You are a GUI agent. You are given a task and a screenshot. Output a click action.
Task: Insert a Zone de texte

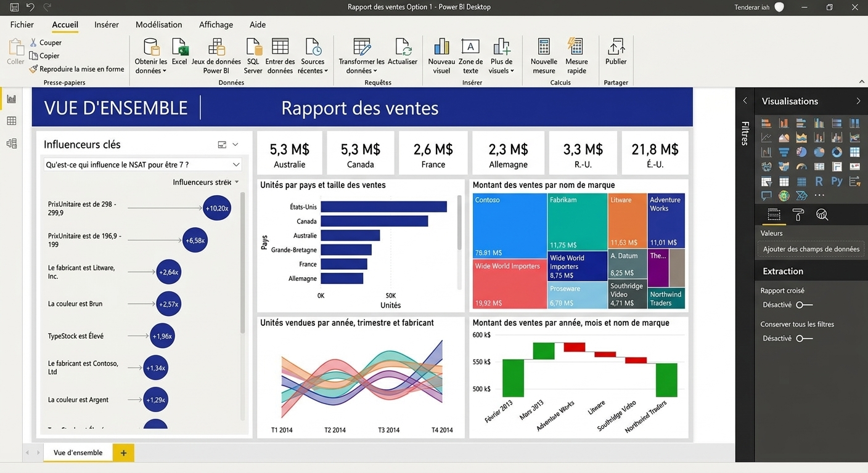(470, 56)
